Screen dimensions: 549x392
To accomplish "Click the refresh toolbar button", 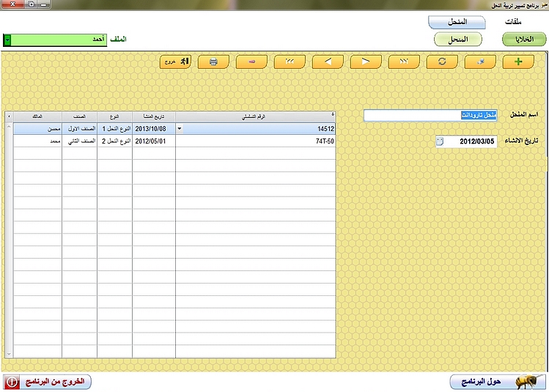I will click(442, 62).
